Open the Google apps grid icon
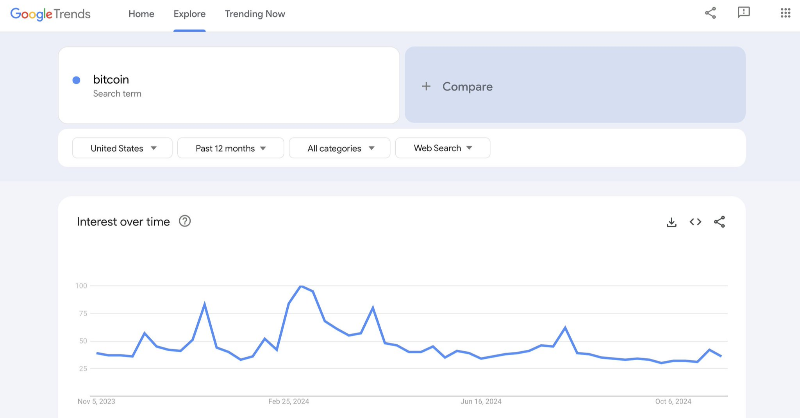 coord(785,13)
